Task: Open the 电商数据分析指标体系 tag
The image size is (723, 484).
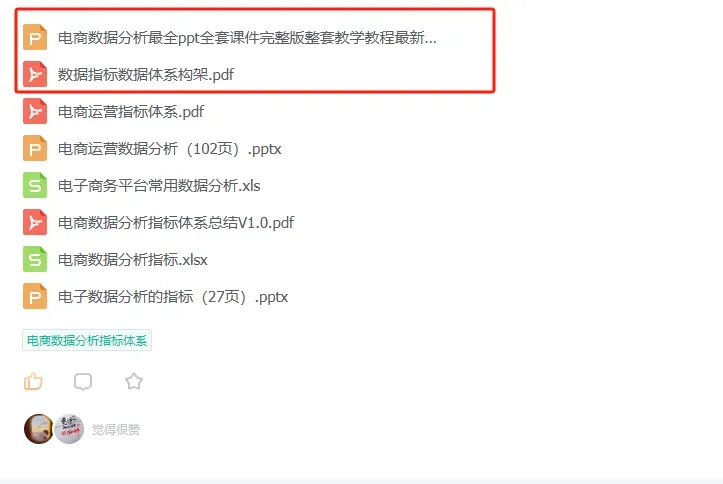Action: (87, 341)
